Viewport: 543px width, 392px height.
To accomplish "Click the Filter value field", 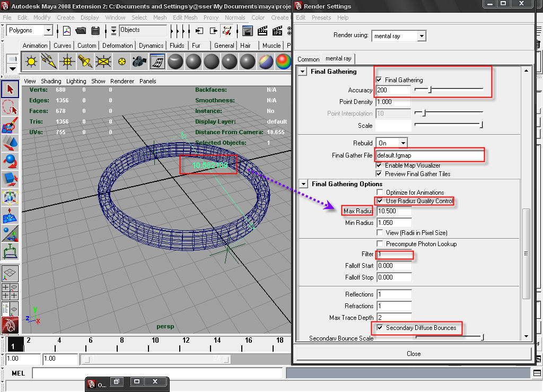I will click(x=394, y=254).
